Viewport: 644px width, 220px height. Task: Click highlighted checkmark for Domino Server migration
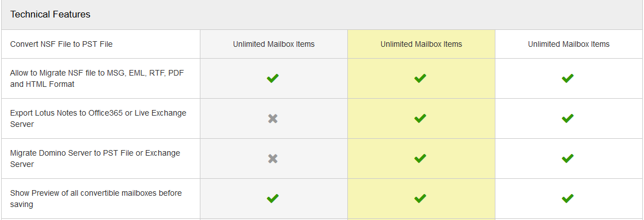pos(420,159)
